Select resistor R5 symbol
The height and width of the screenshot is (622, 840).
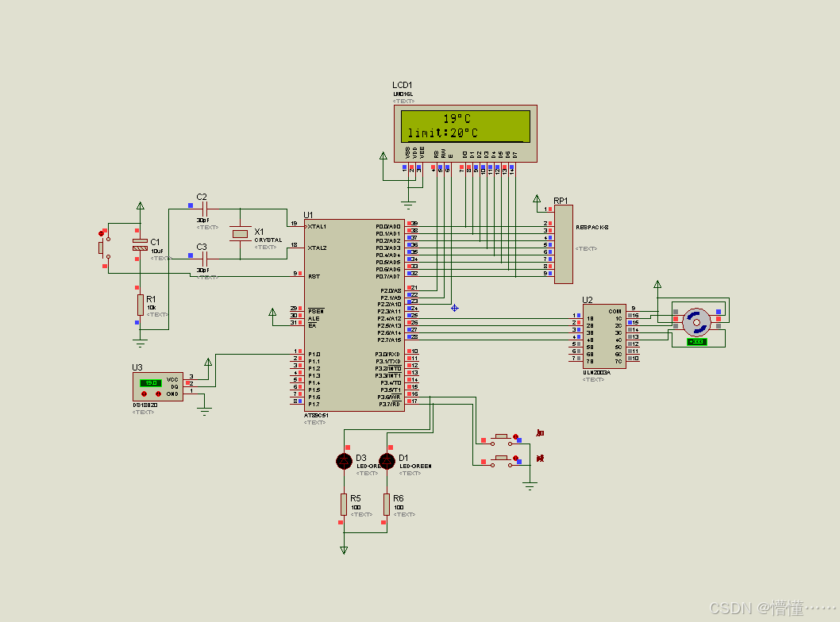(344, 505)
